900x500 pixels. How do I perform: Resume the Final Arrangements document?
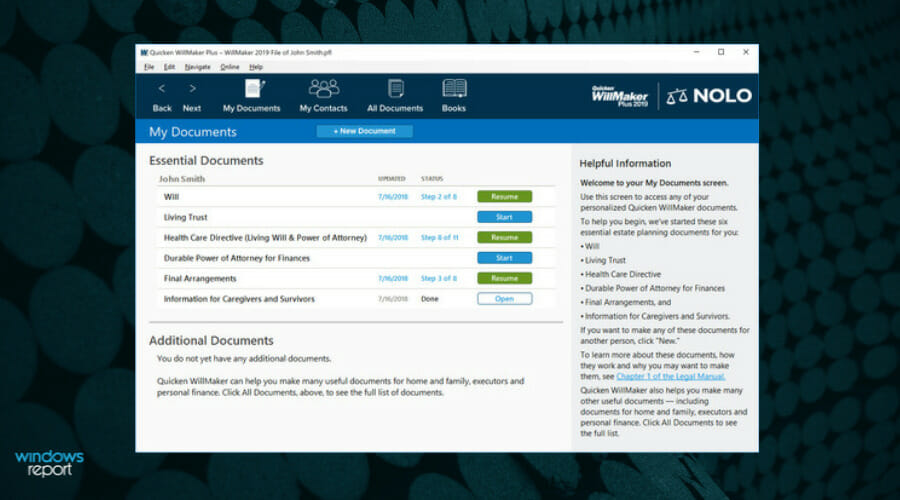(505, 278)
